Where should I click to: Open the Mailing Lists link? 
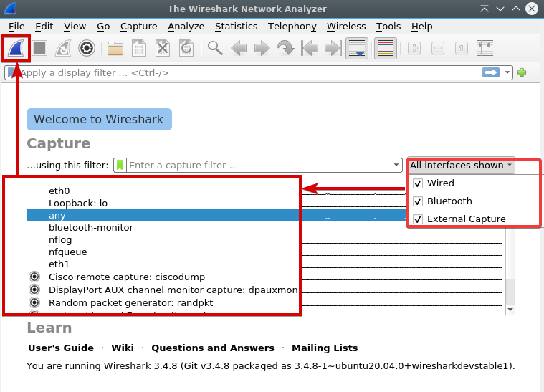point(325,348)
